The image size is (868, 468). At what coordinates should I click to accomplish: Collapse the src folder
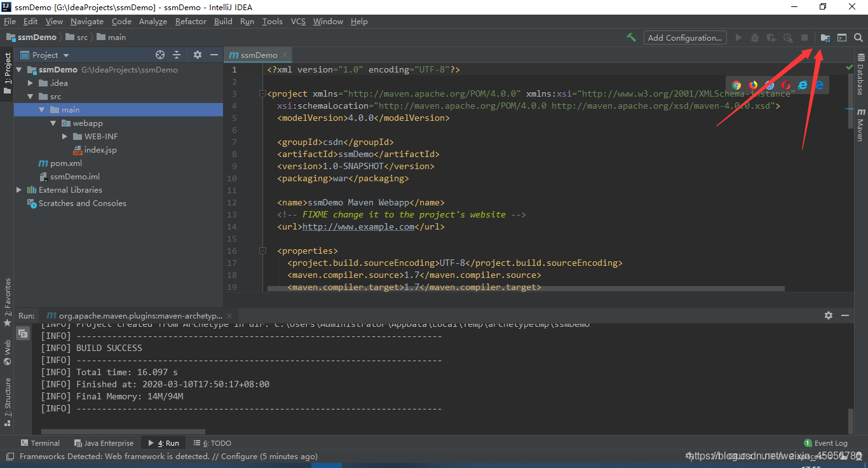click(31, 97)
